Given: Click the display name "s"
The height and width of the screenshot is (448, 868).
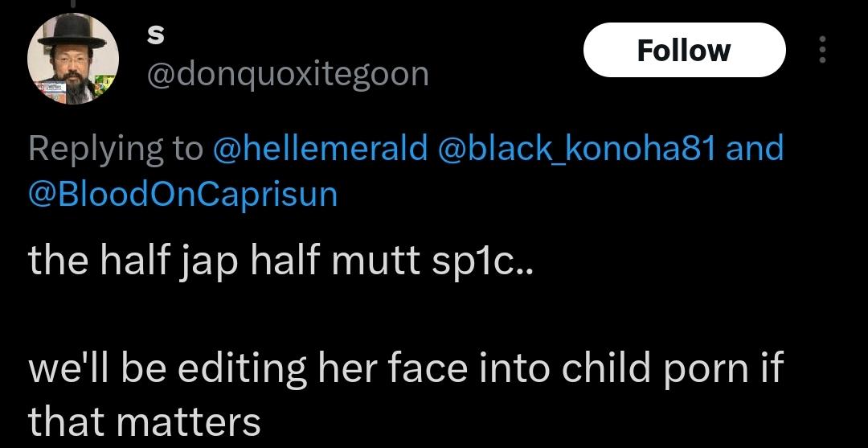Looking at the screenshot, I should point(157,34).
